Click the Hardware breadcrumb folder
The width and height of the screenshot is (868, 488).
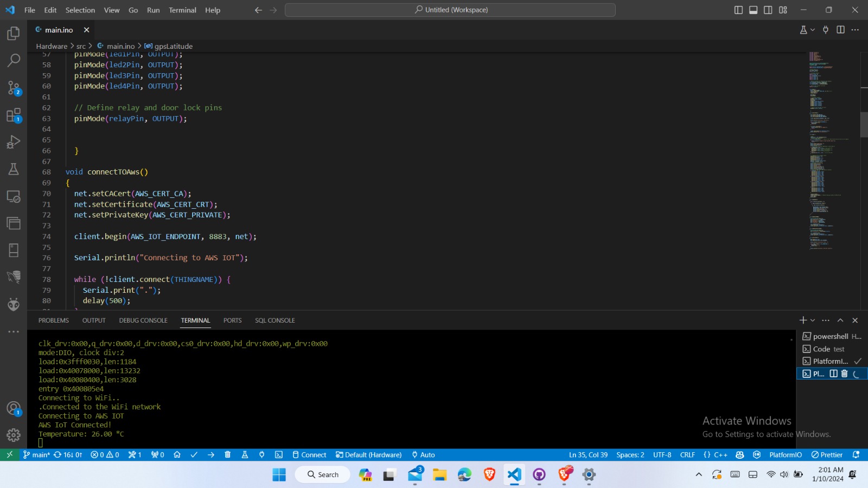[52, 46]
